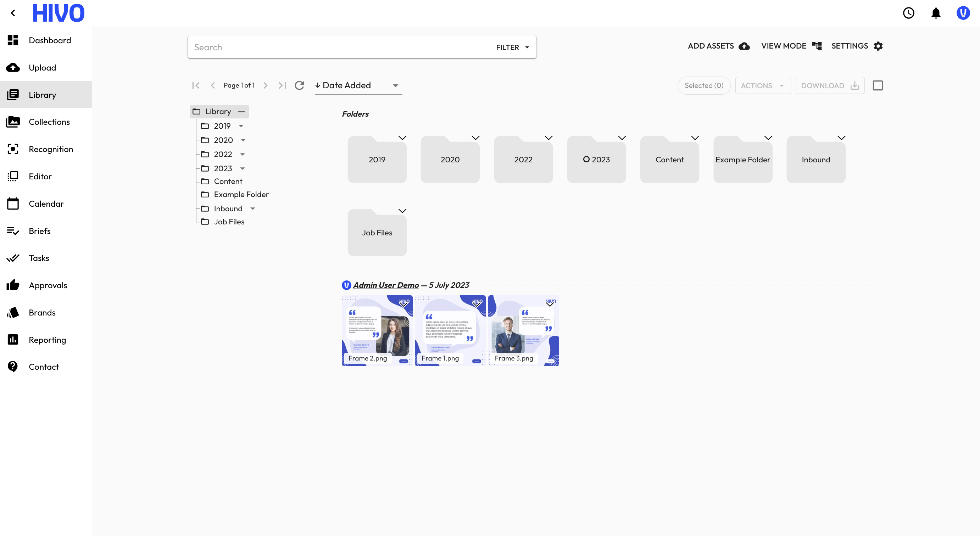This screenshot has width=980, height=536.
Task: Open user avatar in top right
Action: coord(963,13)
